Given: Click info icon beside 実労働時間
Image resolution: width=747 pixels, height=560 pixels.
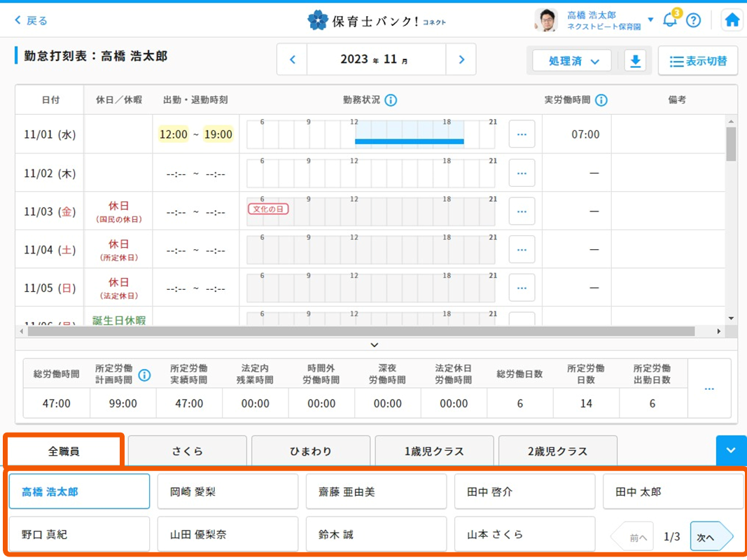Looking at the screenshot, I should (601, 100).
